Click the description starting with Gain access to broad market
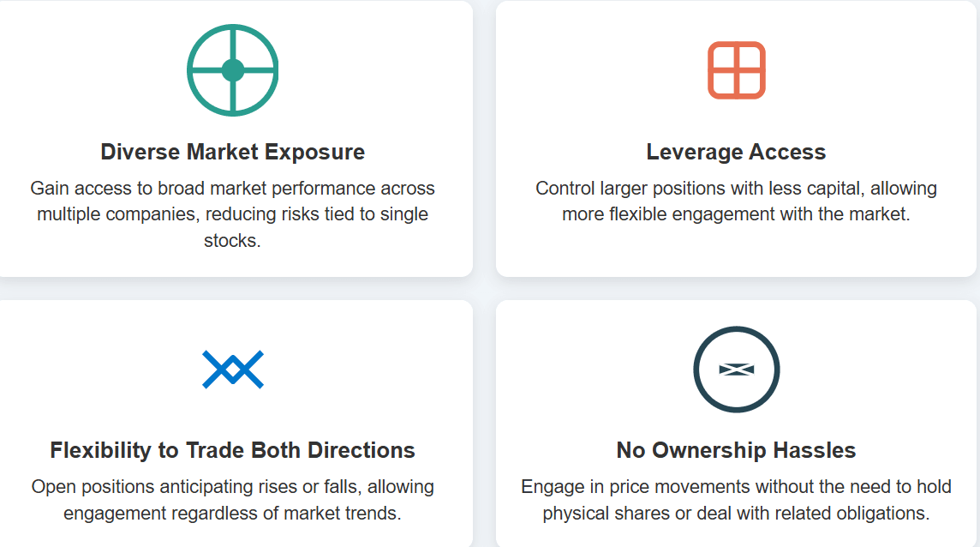The height and width of the screenshot is (547, 980). (233, 213)
